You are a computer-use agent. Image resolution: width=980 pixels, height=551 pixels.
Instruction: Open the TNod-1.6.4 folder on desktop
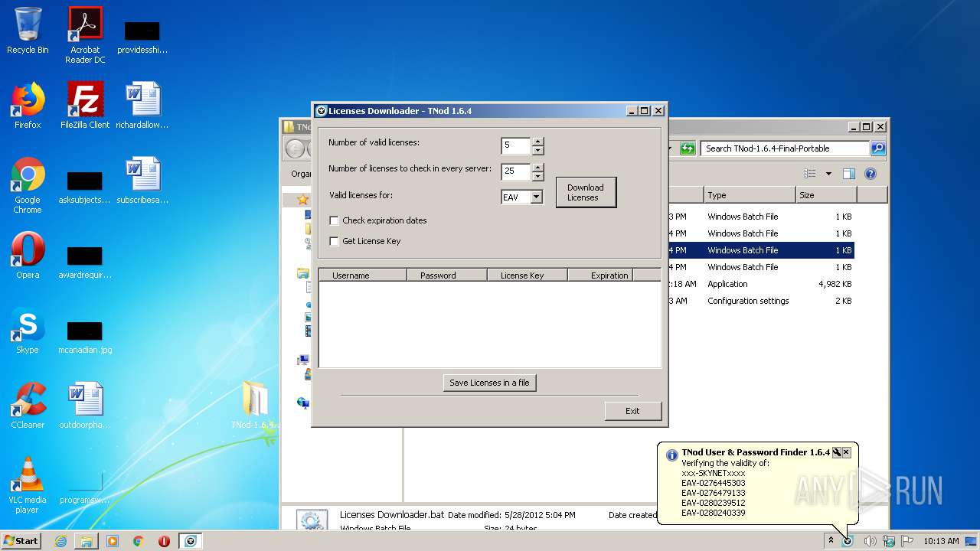[x=255, y=406]
